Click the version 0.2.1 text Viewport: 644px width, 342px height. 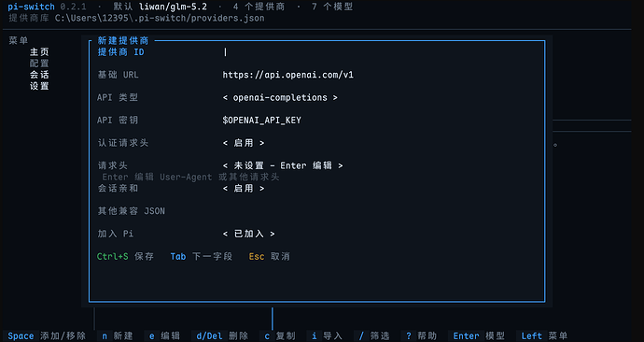pos(73,7)
